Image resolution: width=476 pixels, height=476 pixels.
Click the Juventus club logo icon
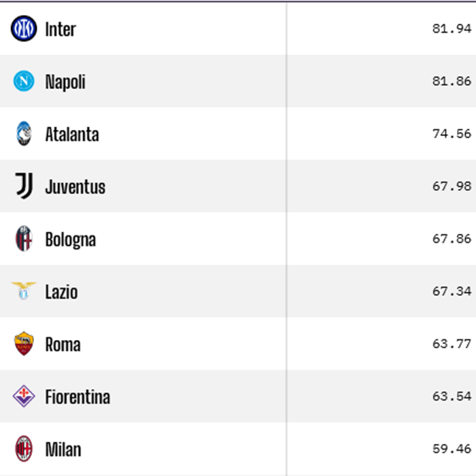(x=24, y=186)
